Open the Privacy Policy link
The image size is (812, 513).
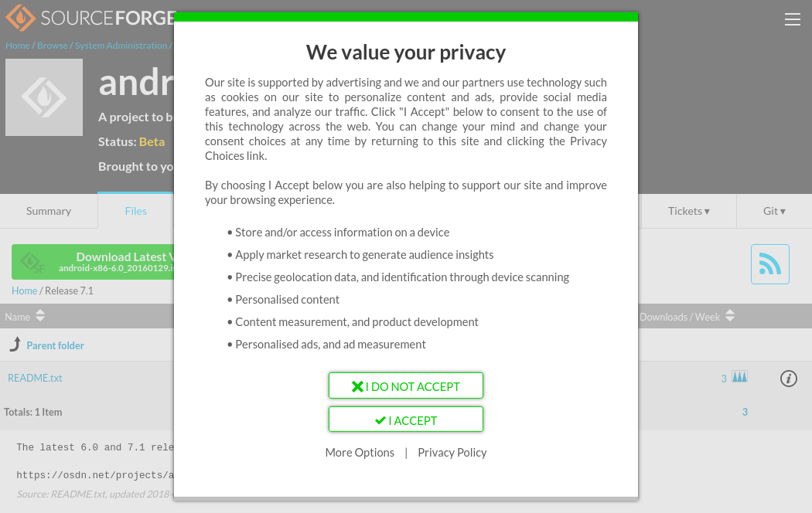click(x=452, y=453)
